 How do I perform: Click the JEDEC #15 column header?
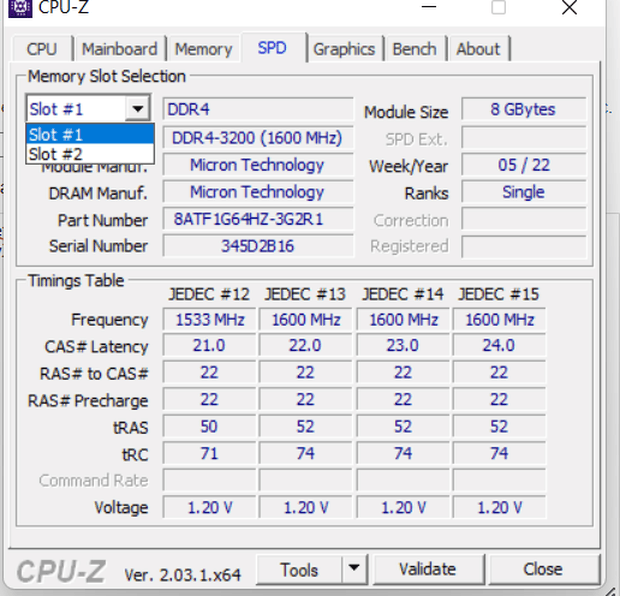click(x=499, y=294)
